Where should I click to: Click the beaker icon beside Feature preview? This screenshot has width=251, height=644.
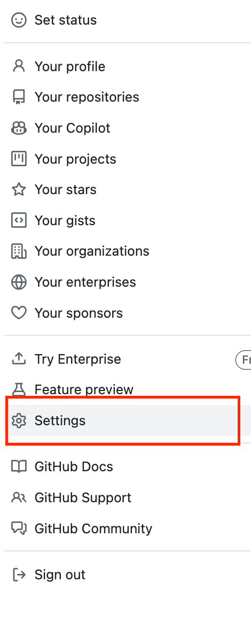(19, 390)
